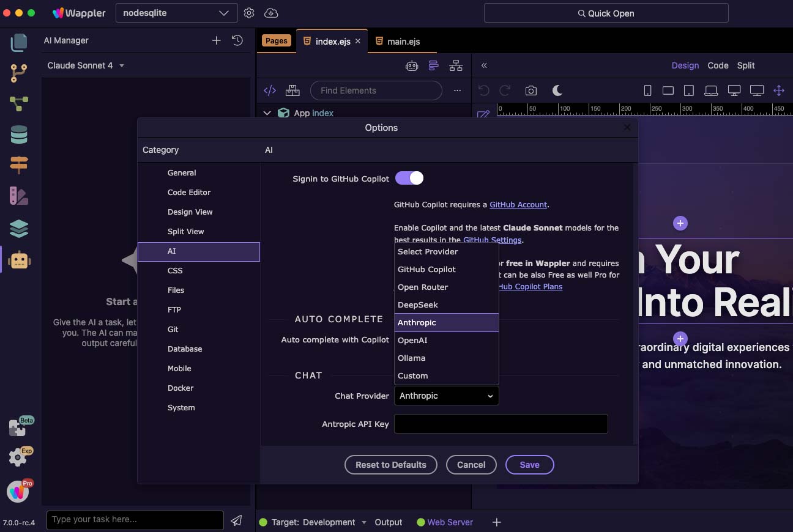Click the Find Elements search field
The width and height of the screenshot is (793, 532).
(376, 91)
